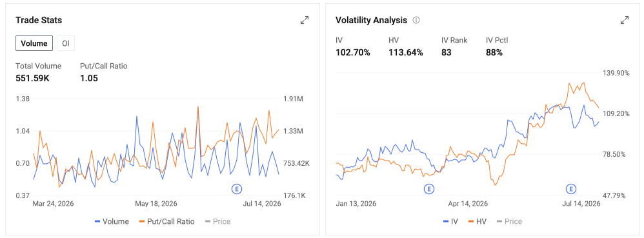Viewport: 644px width, 238px height.
Task: Click the Trade Stats panel title
Action: (x=39, y=20)
